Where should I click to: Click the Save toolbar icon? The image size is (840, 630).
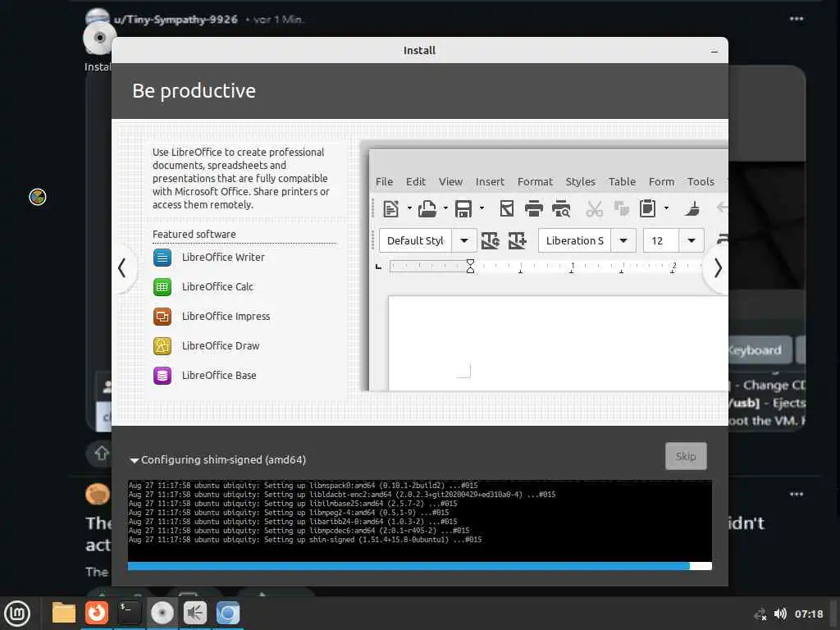tap(463, 208)
